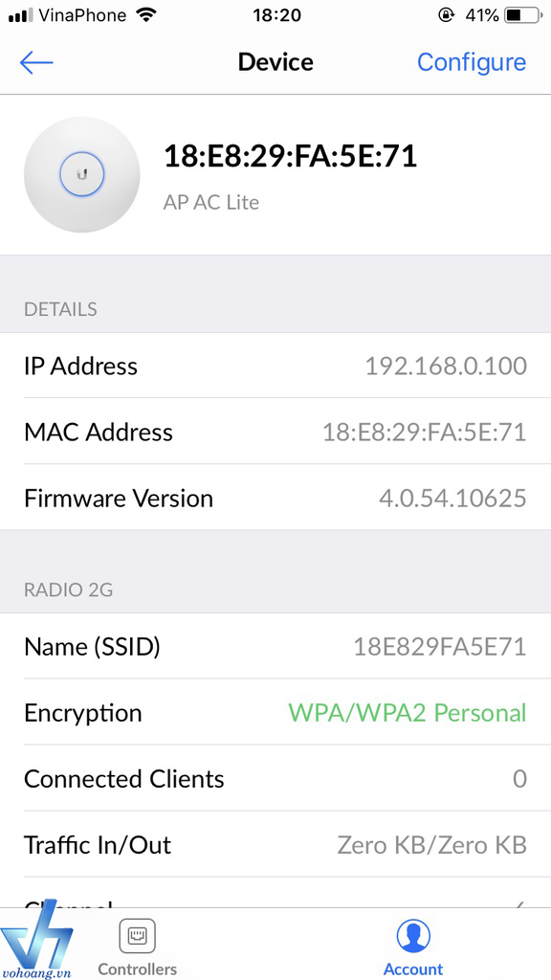Screen dimensions: 551x980
Task: Tap WPA/WPA2 Personal encryption value
Action: pyautogui.click(x=408, y=712)
